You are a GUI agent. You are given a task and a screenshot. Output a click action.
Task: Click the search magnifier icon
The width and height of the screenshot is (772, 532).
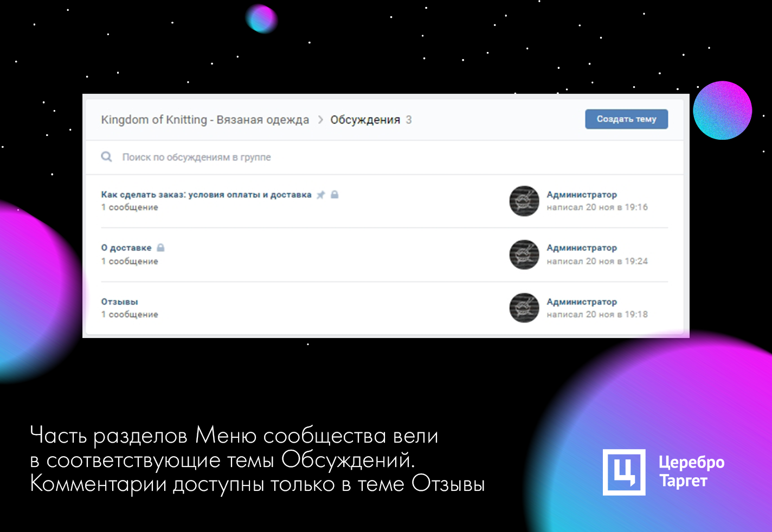pos(107,157)
